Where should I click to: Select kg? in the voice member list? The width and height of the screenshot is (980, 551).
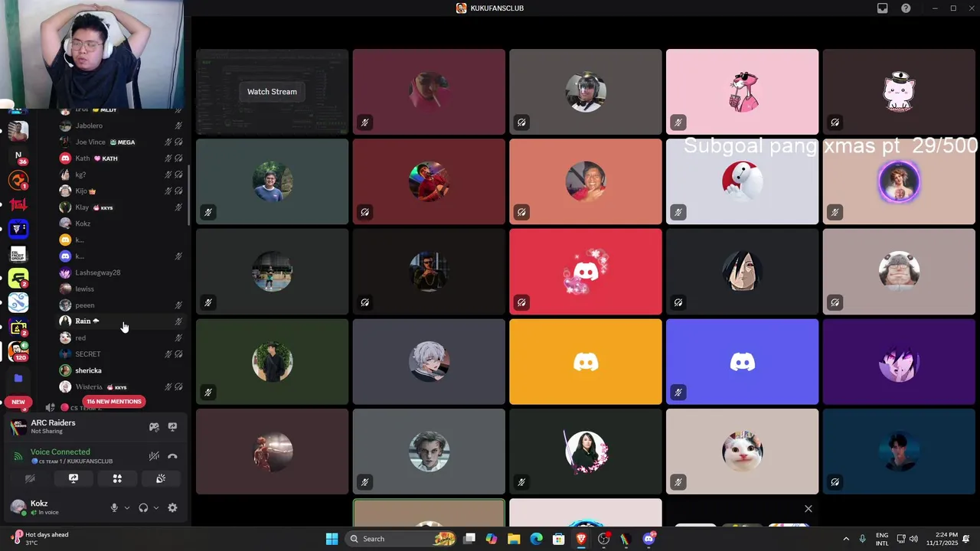tap(122, 174)
